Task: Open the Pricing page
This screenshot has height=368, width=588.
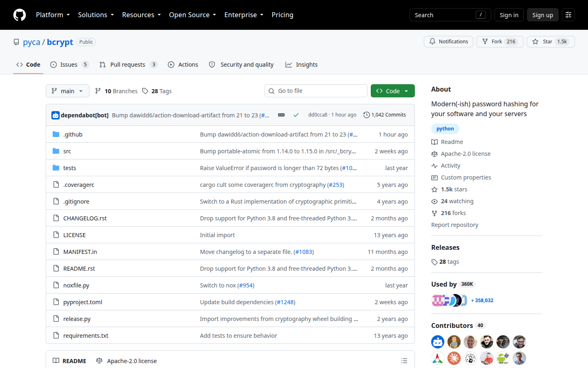Action: click(282, 15)
